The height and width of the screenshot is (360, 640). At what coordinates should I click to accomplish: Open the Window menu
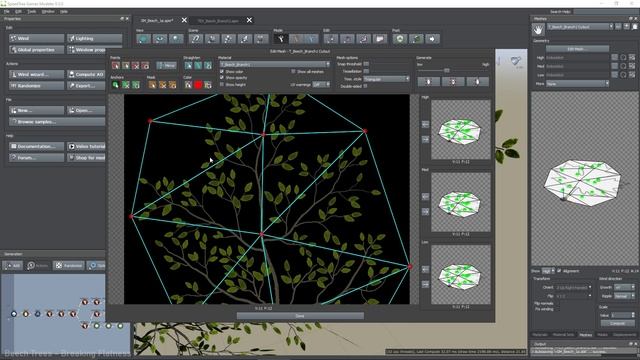pos(48,11)
